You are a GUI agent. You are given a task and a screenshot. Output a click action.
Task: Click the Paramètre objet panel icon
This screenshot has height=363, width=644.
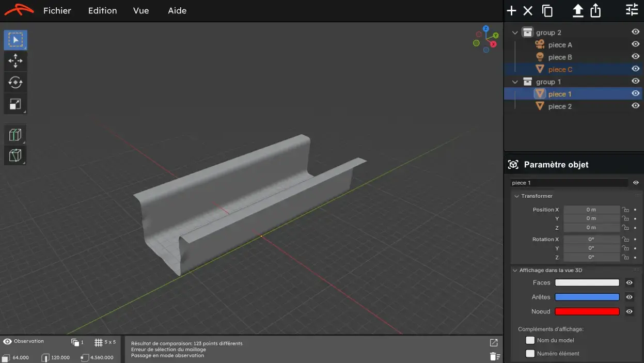[x=513, y=165]
